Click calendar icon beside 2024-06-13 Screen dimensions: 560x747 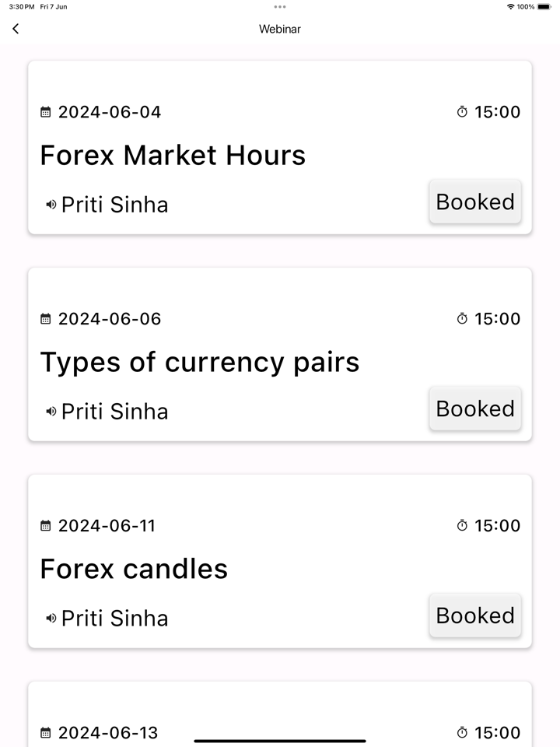[x=46, y=733]
